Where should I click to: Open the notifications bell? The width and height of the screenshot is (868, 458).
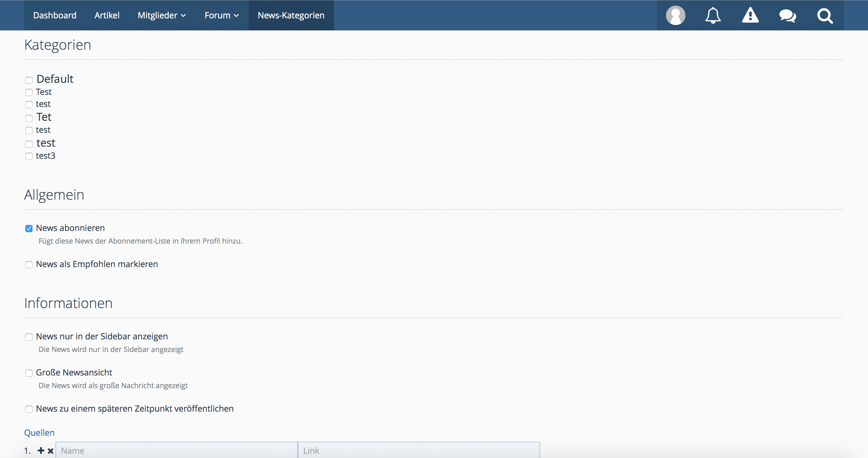[x=713, y=15]
